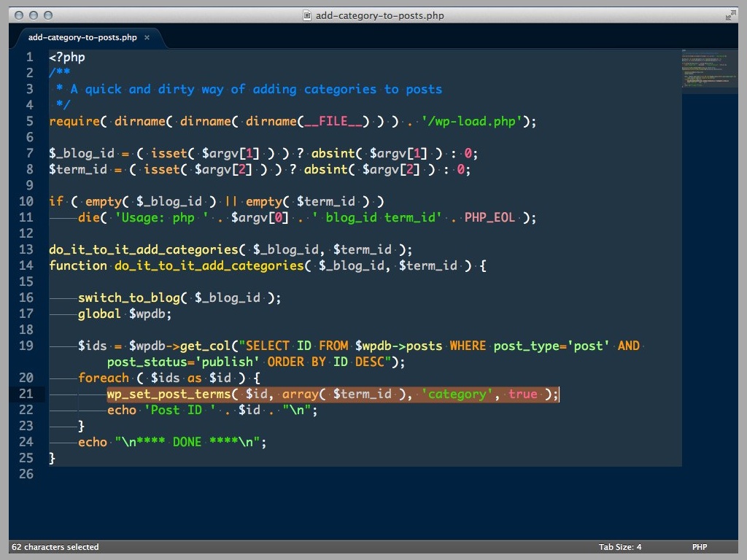The width and height of the screenshot is (747, 560).
Task: Click the 'PHP_EOL' constant
Action: click(489, 217)
